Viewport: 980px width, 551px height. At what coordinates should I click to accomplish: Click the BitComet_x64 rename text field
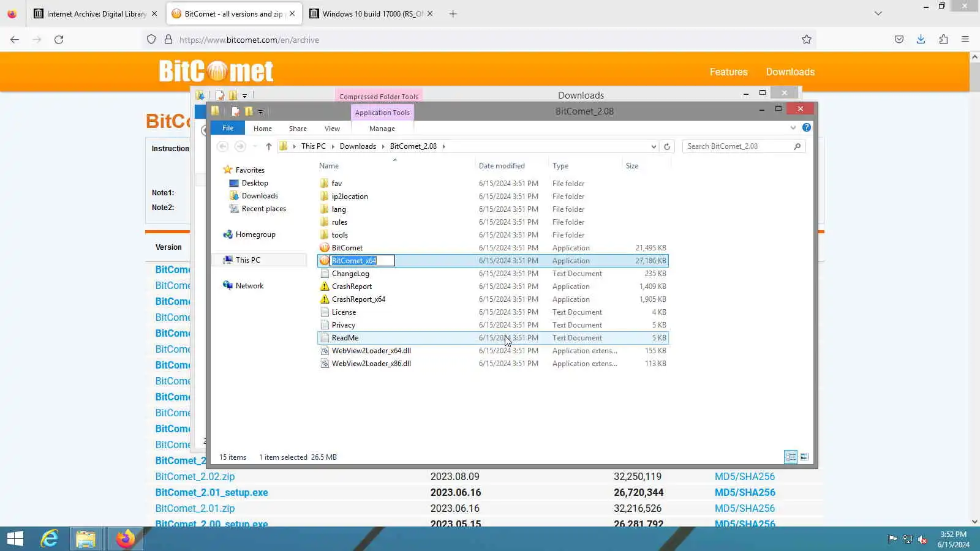(x=363, y=261)
